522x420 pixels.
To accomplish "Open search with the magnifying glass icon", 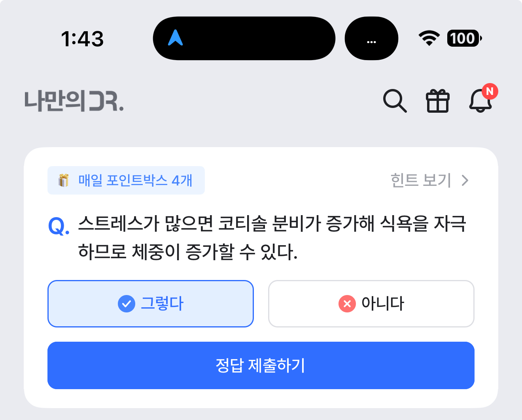I will tap(395, 101).
